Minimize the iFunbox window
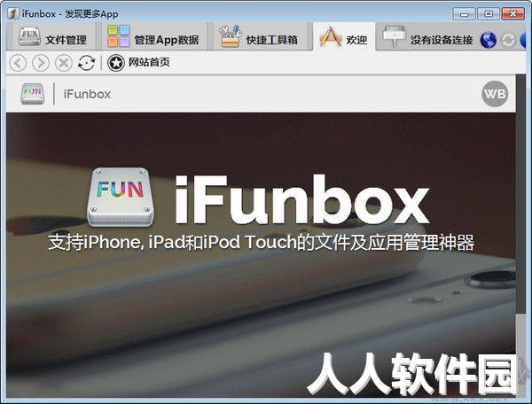 coord(464,14)
